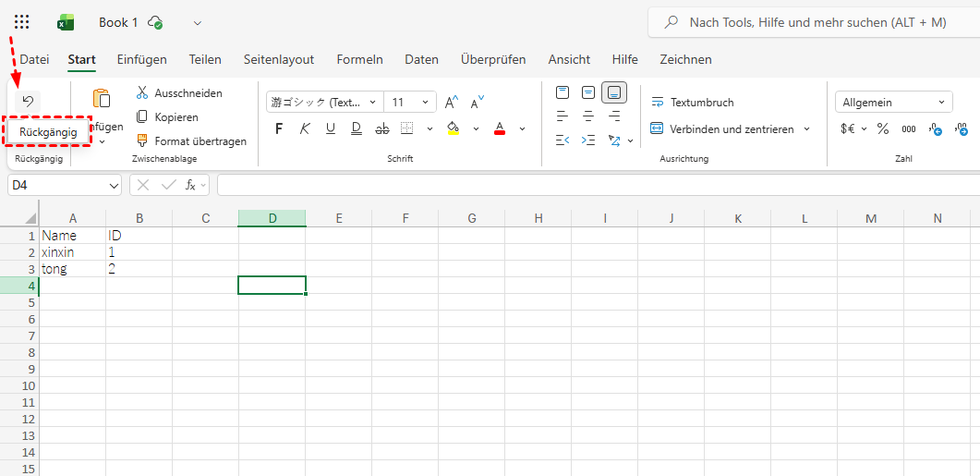This screenshot has height=476, width=980.
Task: Toggle italic (K) formatting
Action: click(x=305, y=129)
